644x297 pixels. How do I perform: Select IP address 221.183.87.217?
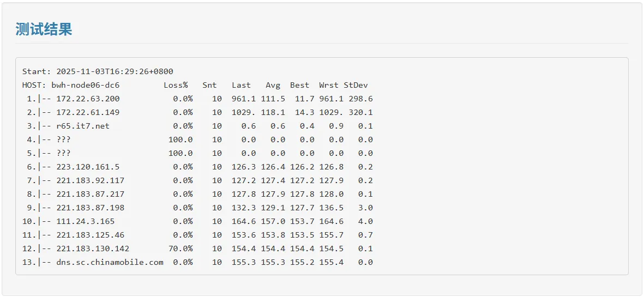(x=90, y=194)
